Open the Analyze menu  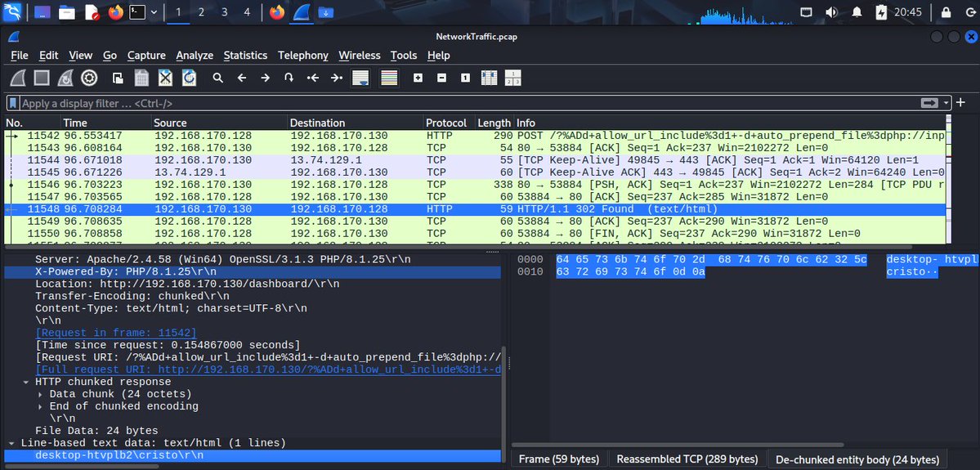pyautogui.click(x=195, y=55)
